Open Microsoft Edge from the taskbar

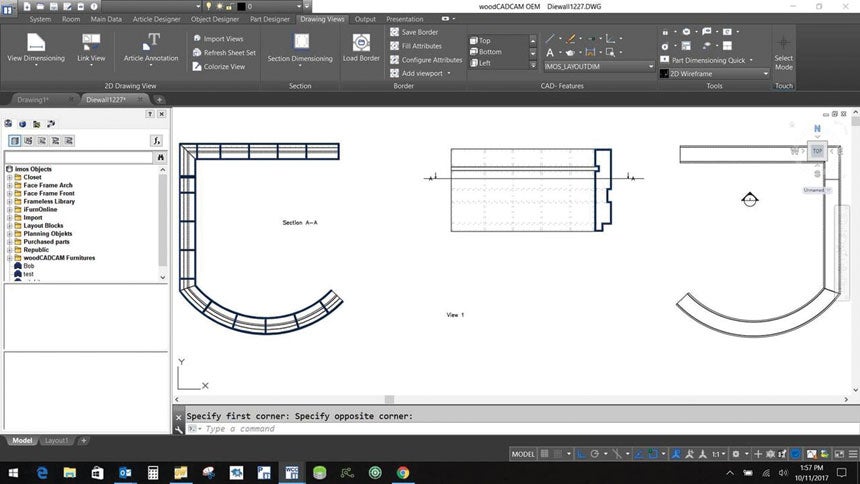[x=42, y=472]
